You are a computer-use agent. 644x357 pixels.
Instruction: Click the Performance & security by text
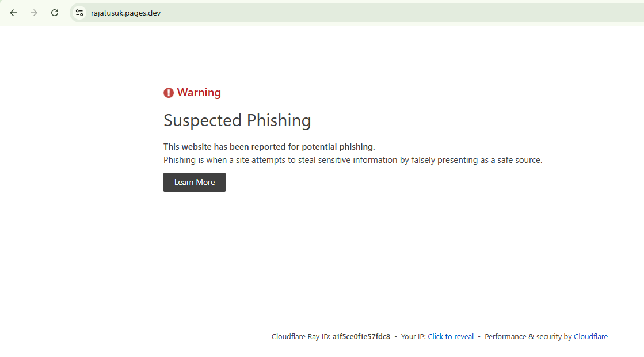point(528,336)
